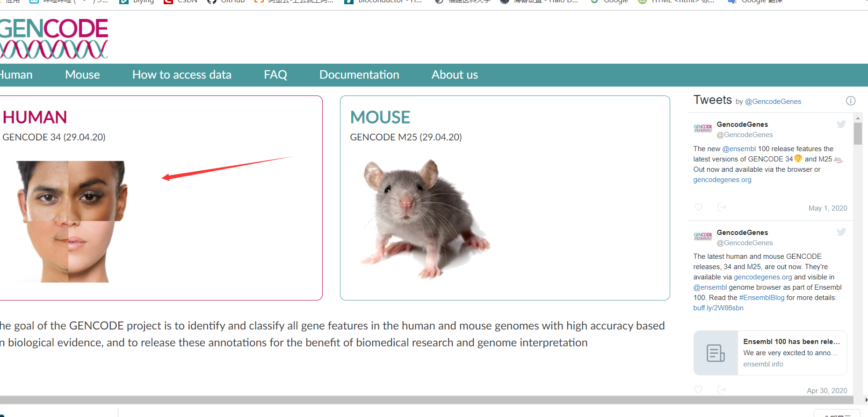Open the Mouse menu in the navigation bar

[x=82, y=75]
